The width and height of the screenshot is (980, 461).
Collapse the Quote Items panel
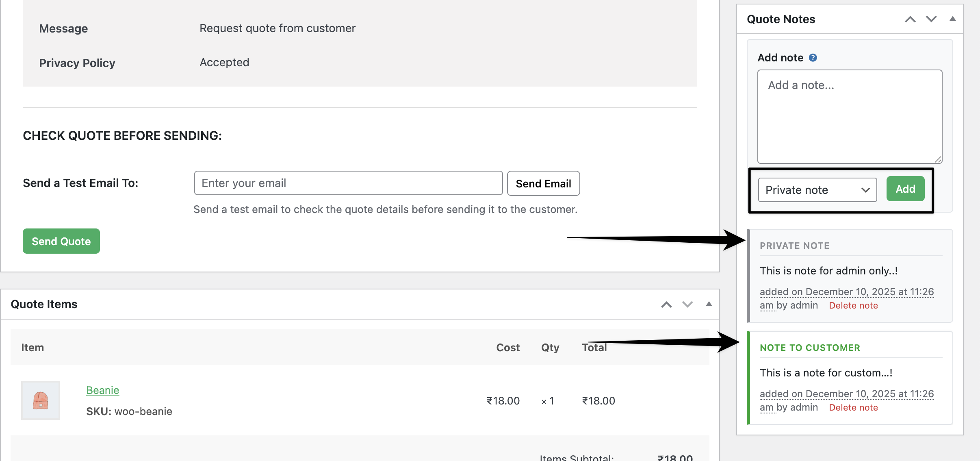[709, 304]
